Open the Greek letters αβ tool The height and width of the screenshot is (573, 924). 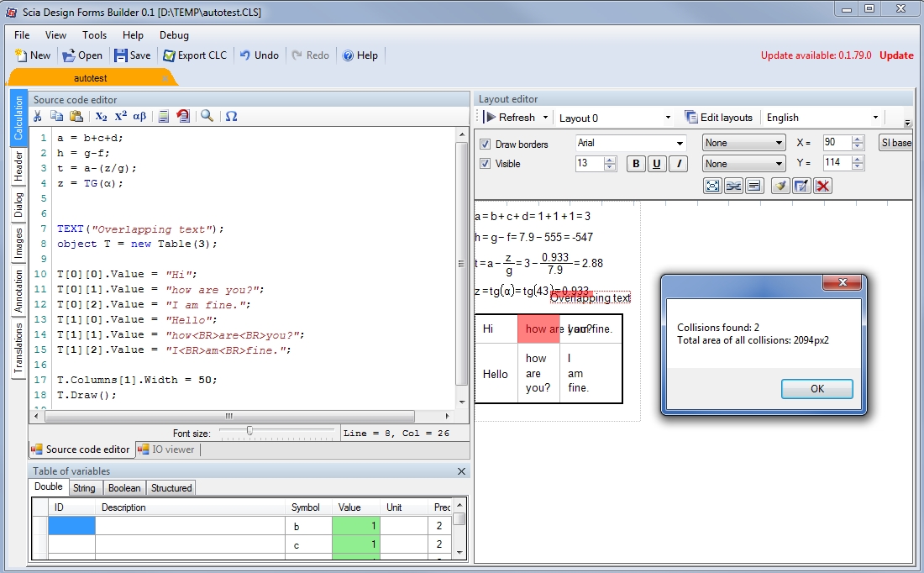click(139, 116)
